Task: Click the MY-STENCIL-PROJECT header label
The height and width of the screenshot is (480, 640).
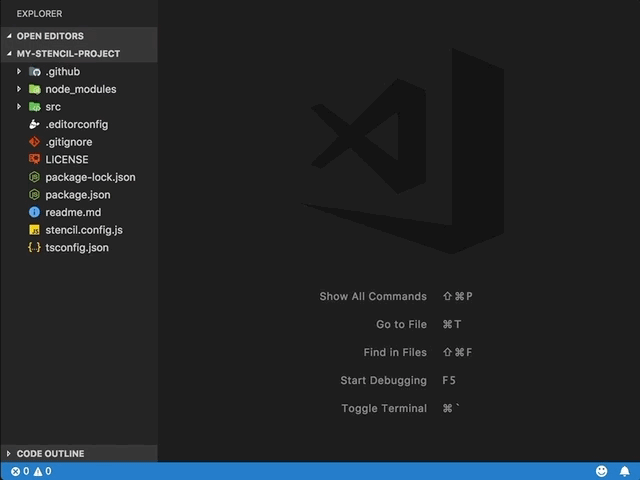Action: click(69, 53)
